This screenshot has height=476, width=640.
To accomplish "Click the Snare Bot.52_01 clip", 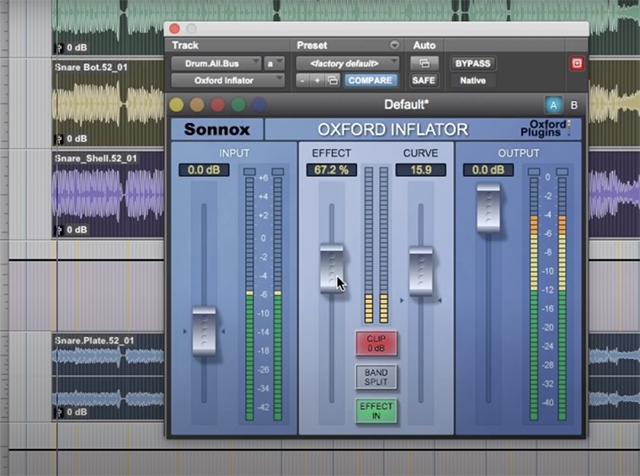I will point(109,102).
